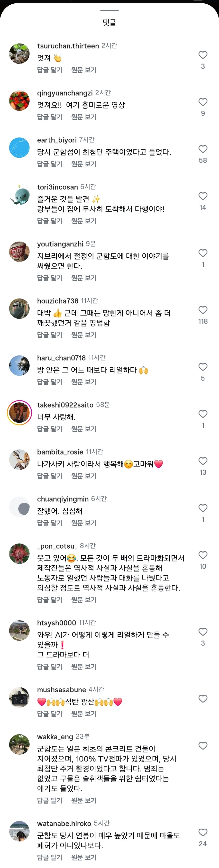Tap the heart on earth_biyori's comment
Viewport: 219px width, 868px height.
point(203,149)
